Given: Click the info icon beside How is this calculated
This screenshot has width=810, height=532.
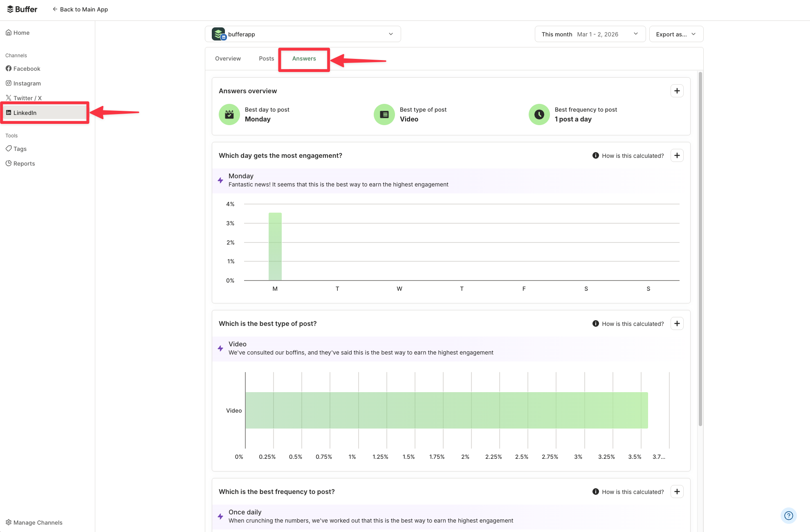Looking at the screenshot, I should pos(595,155).
